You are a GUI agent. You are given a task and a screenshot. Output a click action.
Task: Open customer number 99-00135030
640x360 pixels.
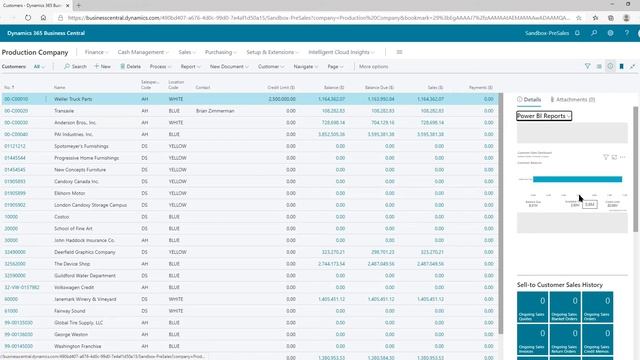18,323
